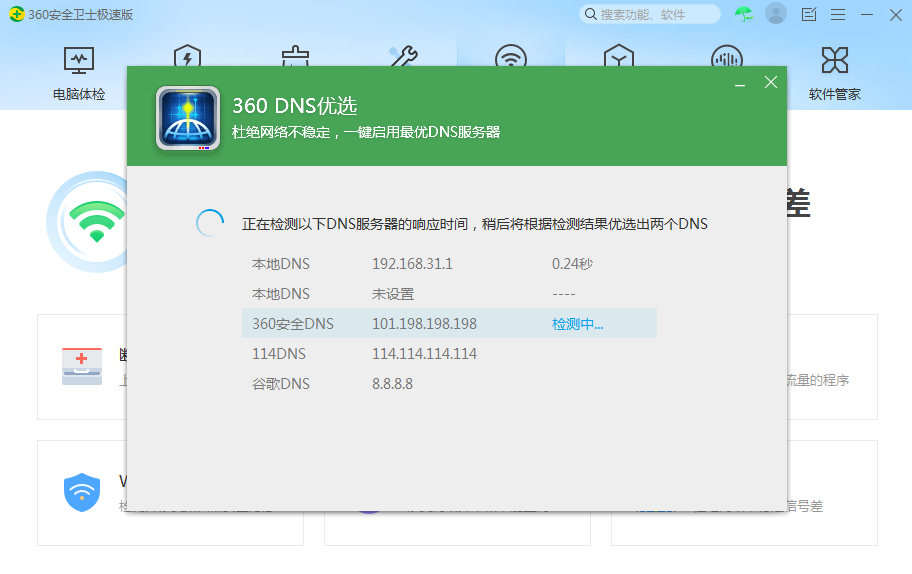Click the feedback note icon in title bar

(809, 15)
